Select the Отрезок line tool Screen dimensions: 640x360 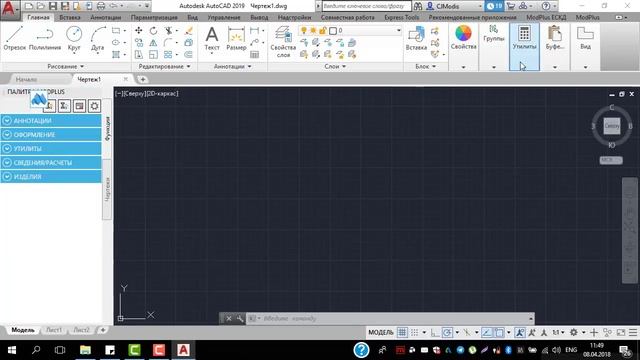coord(15,38)
